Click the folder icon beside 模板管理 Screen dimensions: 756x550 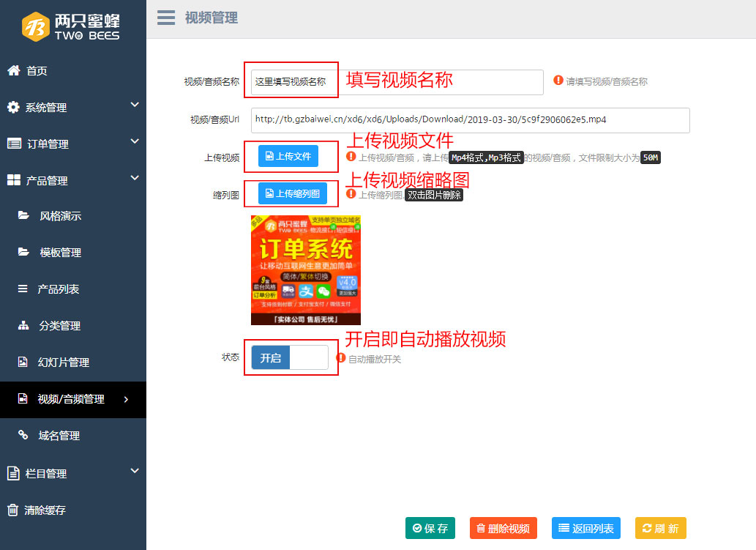click(23, 252)
